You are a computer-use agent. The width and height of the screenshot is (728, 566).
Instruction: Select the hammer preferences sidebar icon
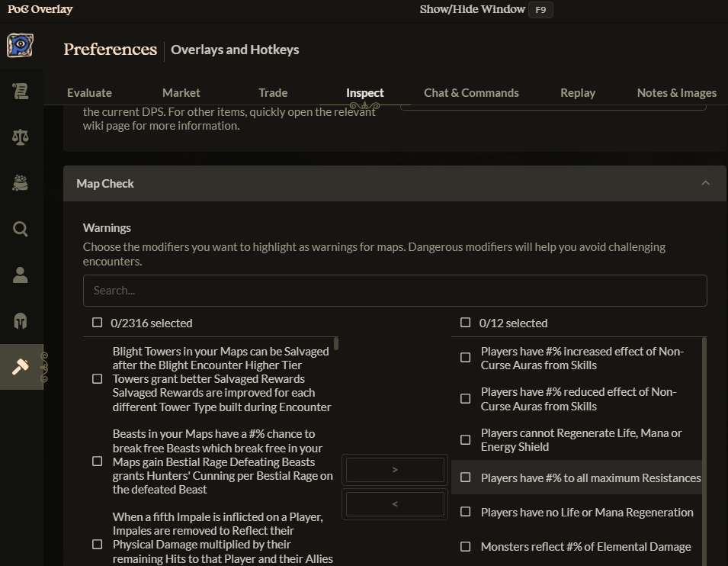coord(21,367)
